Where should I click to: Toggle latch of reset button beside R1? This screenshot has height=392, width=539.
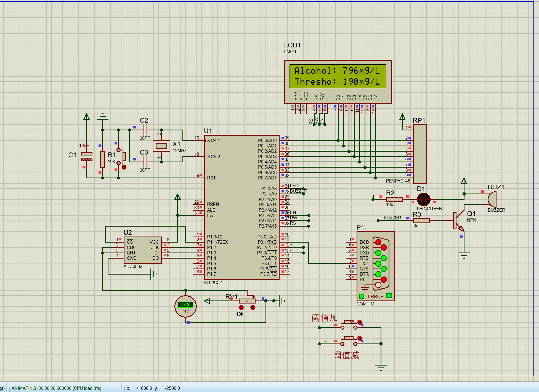[x=124, y=167]
